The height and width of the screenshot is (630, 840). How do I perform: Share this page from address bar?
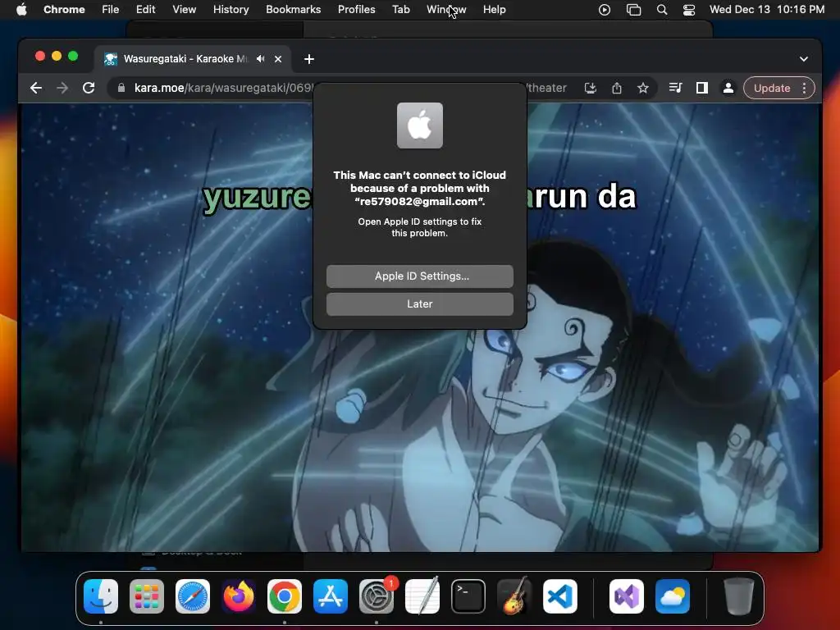tap(617, 88)
